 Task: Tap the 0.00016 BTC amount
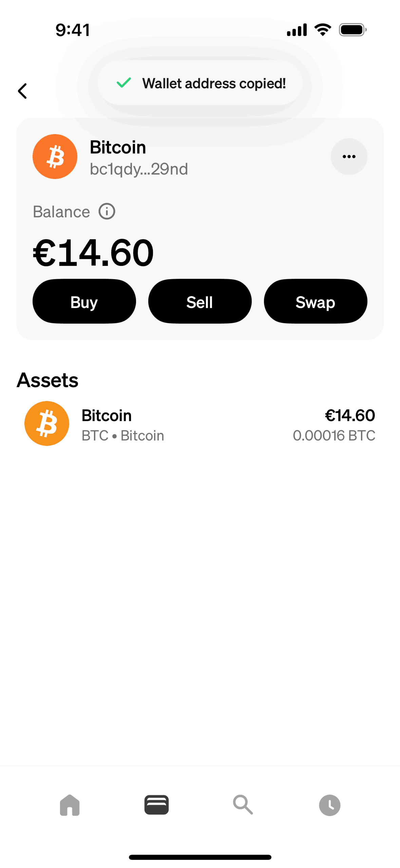(334, 436)
